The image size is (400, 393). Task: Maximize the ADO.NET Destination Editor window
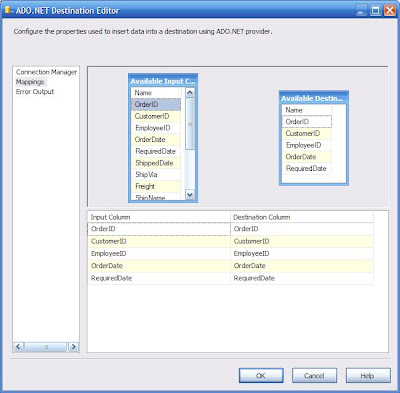coord(375,10)
